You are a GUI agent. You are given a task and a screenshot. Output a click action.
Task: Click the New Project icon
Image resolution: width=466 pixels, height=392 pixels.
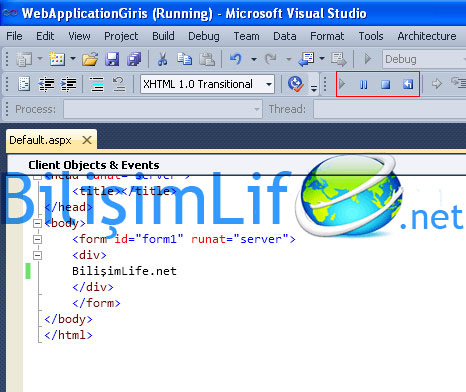24,59
